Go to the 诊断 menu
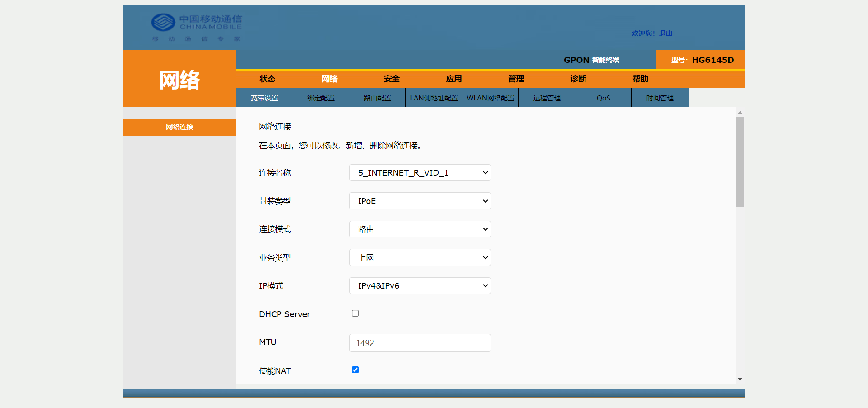Screen dimensions: 868x408 (578, 79)
